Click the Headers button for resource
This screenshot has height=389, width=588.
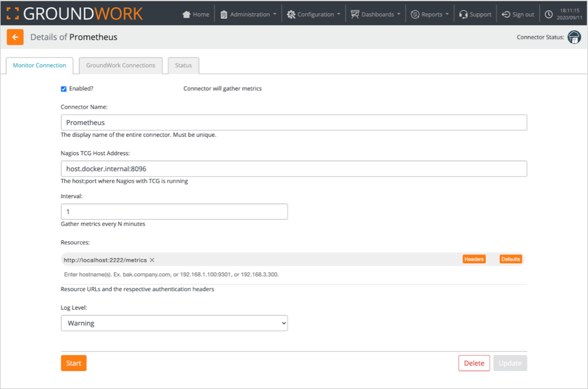coord(474,259)
